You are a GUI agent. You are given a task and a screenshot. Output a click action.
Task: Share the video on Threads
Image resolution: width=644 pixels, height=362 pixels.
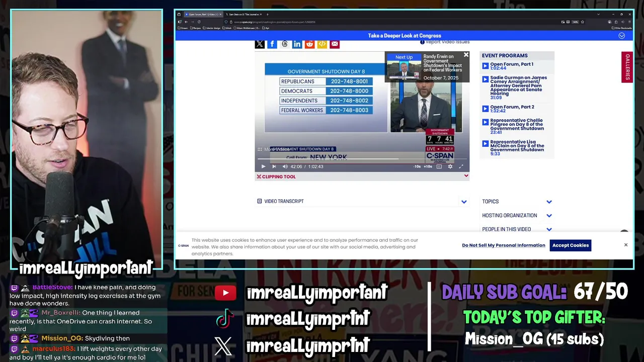(285, 44)
